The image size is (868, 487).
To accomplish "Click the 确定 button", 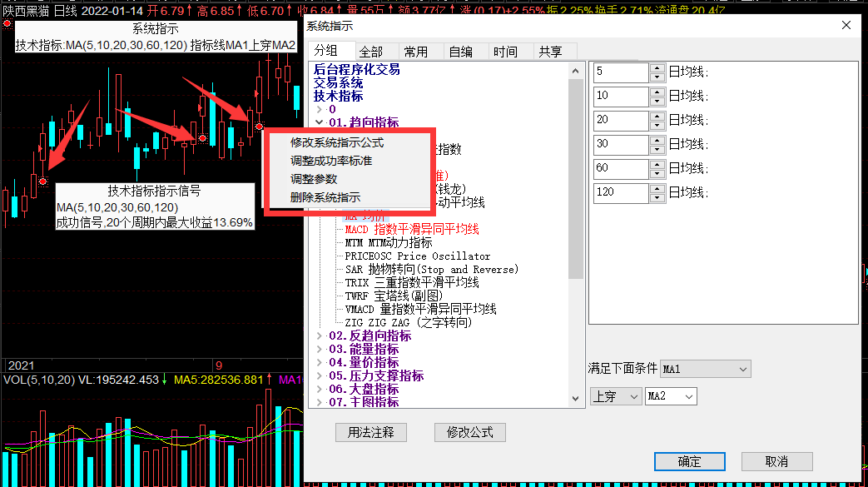I will (690, 461).
